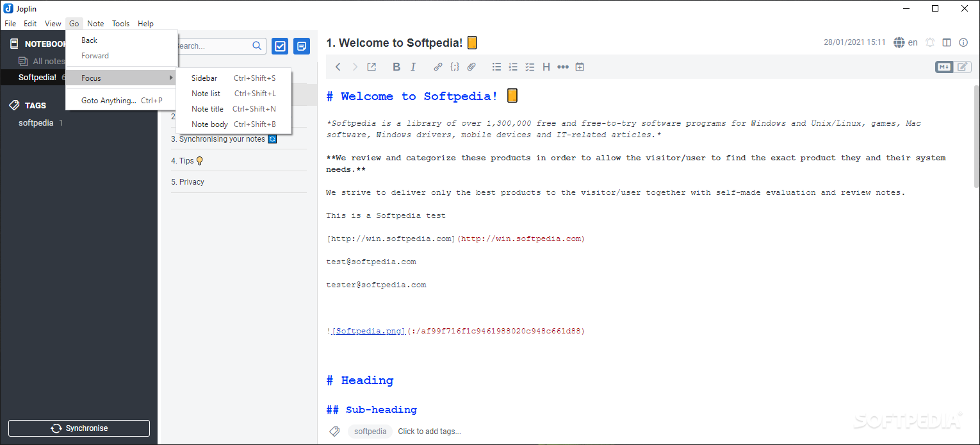Click the tag icon below the editor
980x445 pixels.
334,432
